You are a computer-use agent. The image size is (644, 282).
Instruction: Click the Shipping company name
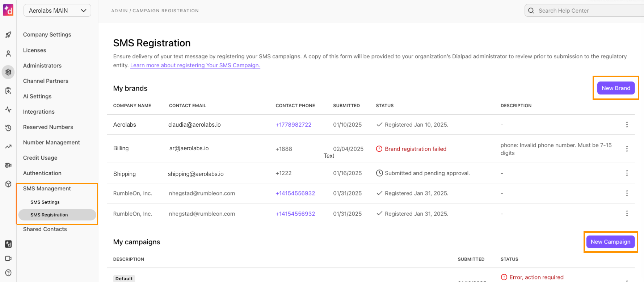(125, 174)
